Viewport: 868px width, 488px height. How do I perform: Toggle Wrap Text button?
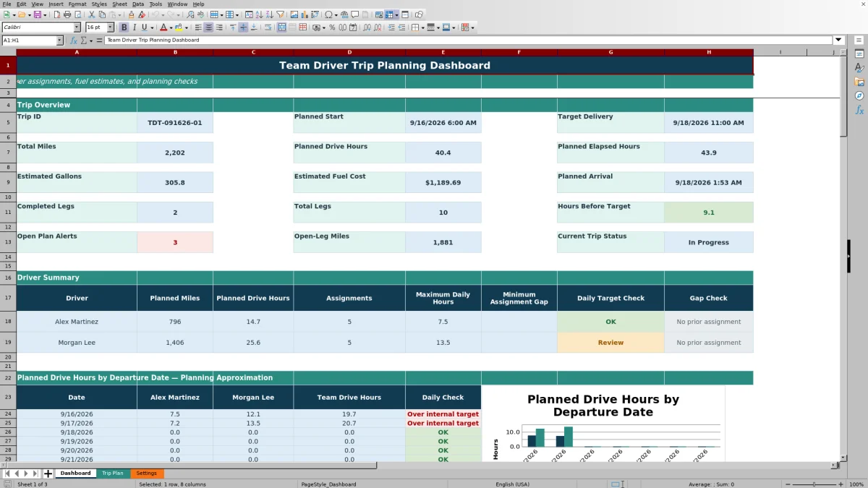click(x=268, y=27)
